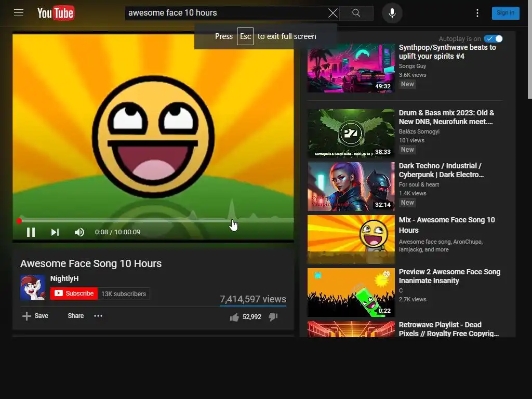Sign in to YouTube

pos(505,13)
